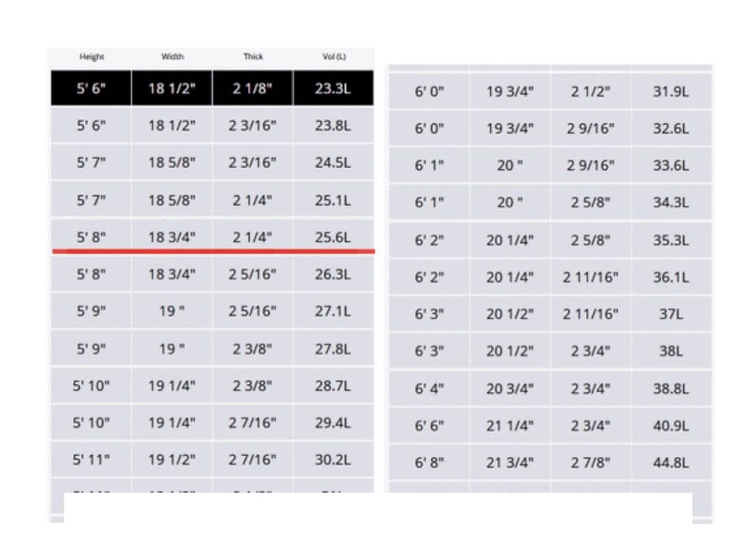Click the Vol (L) column header
The width and height of the screenshot is (756, 534).
pyautogui.click(x=332, y=57)
